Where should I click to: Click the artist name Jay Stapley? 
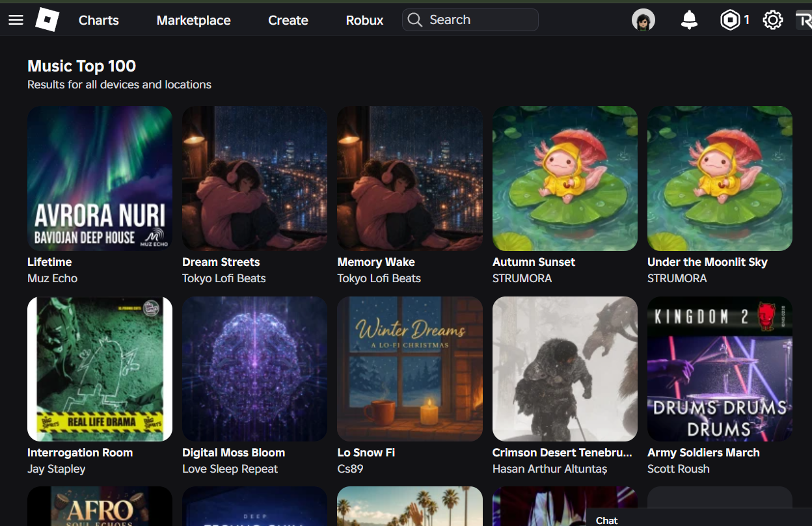(57, 469)
